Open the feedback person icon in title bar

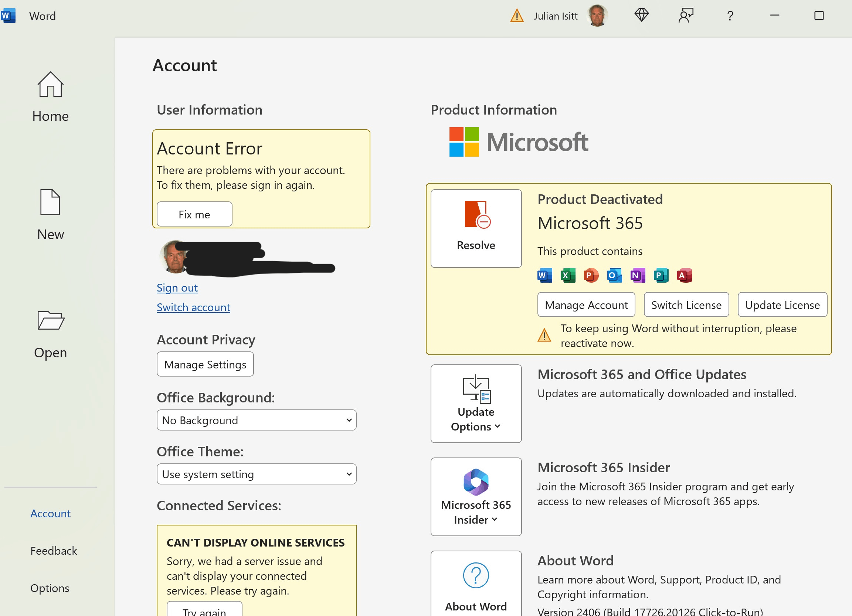click(686, 16)
